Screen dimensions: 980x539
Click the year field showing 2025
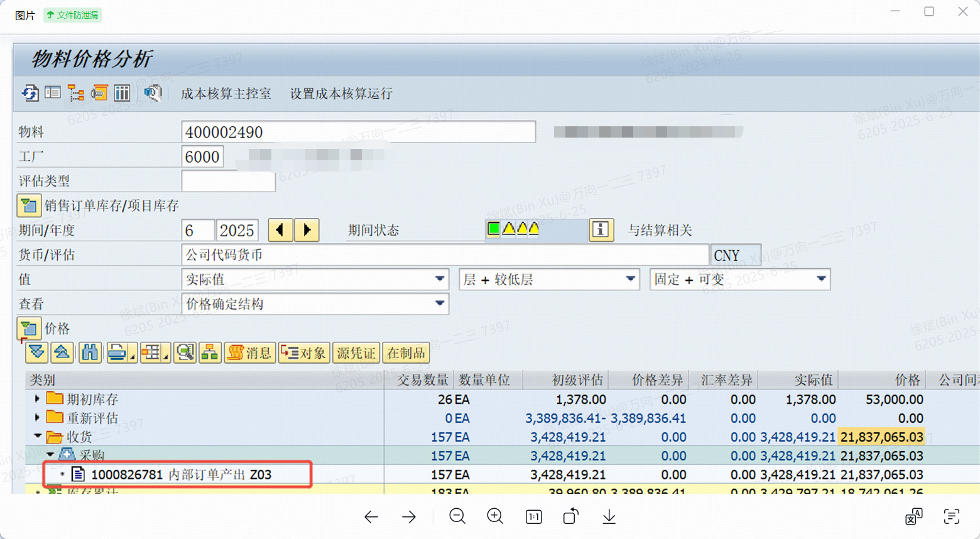coord(237,230)
